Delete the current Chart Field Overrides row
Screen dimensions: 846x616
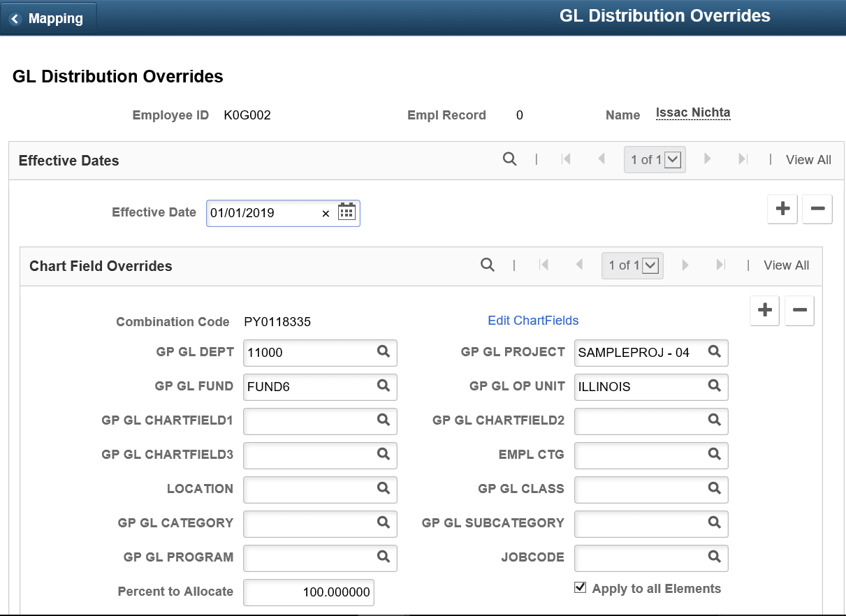(799, 310)
